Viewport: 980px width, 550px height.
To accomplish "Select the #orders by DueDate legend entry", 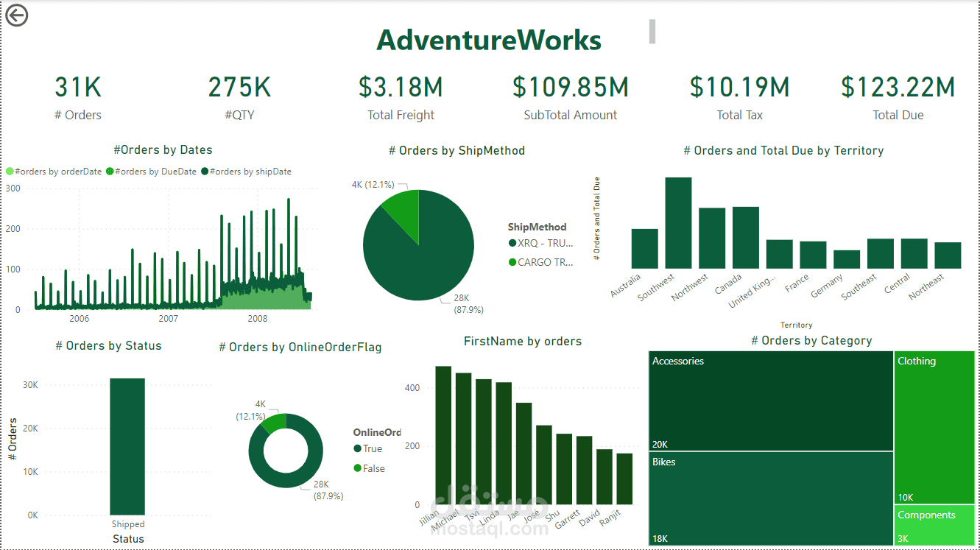I will point(151,172).
